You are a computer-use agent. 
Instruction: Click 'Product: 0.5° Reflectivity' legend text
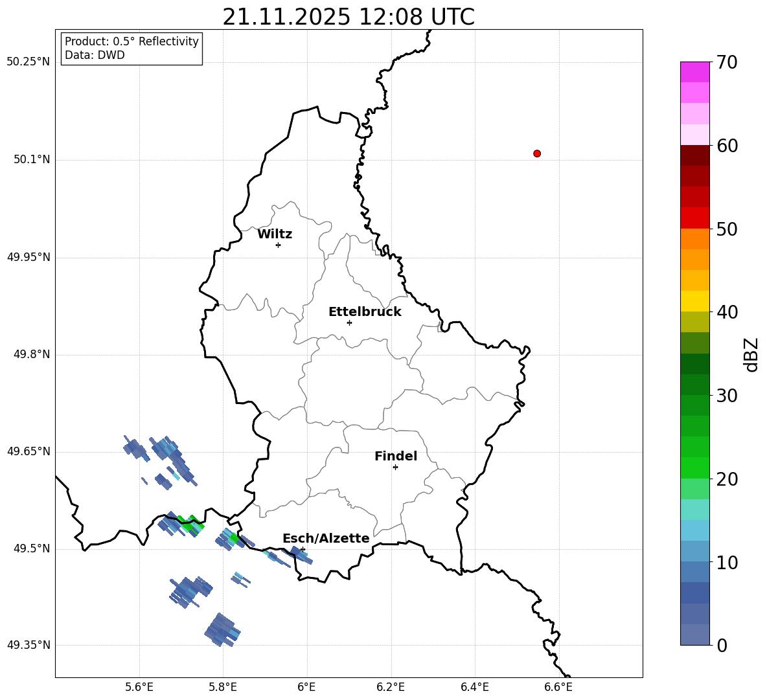click(x=132, y=41)
